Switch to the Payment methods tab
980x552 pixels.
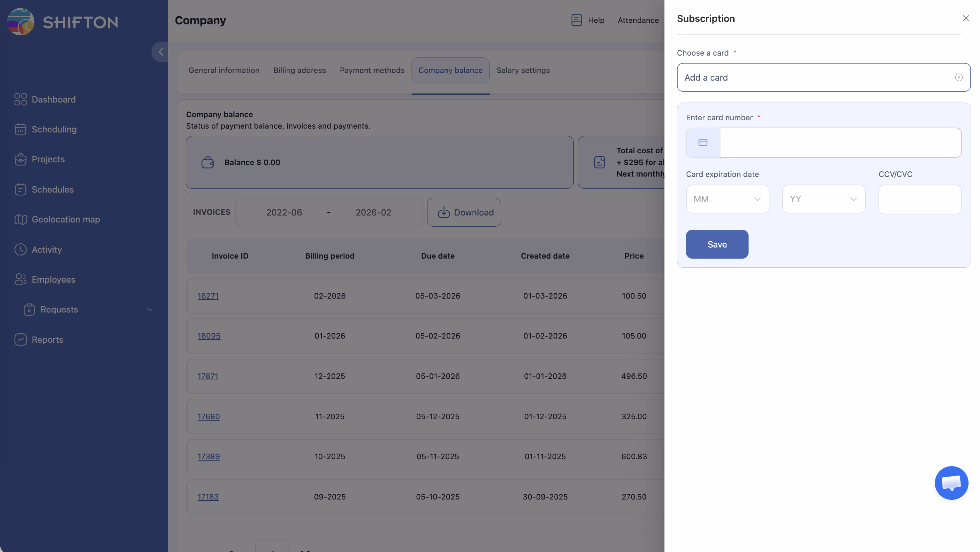[x=372, y=70]
